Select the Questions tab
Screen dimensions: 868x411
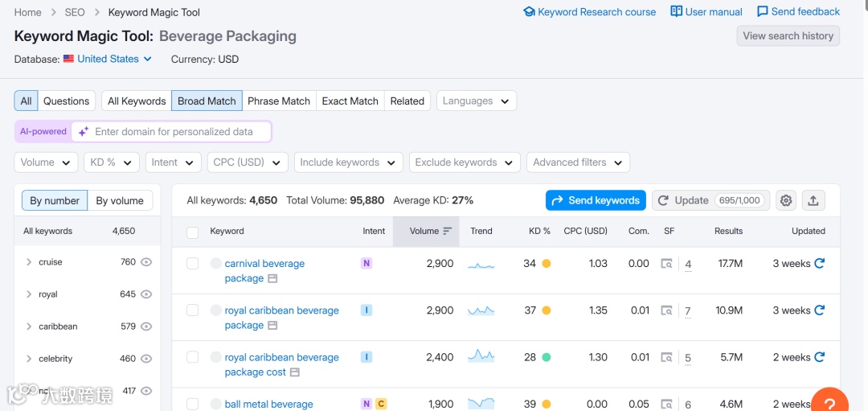point(66,101)
